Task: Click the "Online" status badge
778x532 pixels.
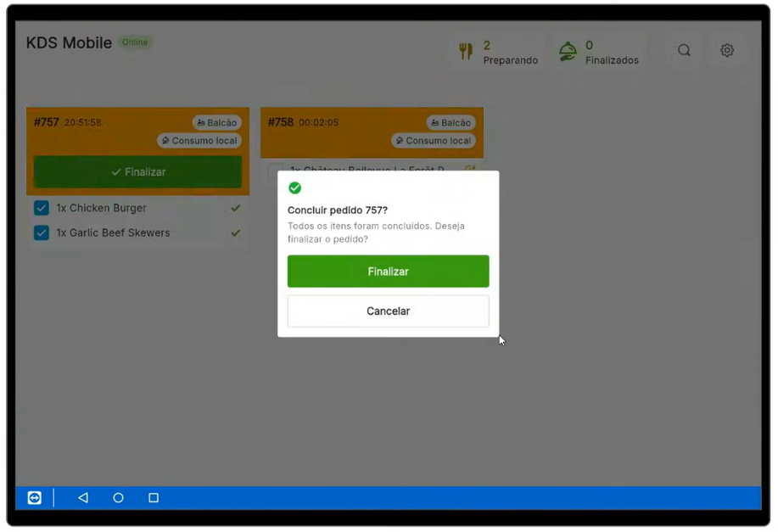Action: tap(135, 42)
